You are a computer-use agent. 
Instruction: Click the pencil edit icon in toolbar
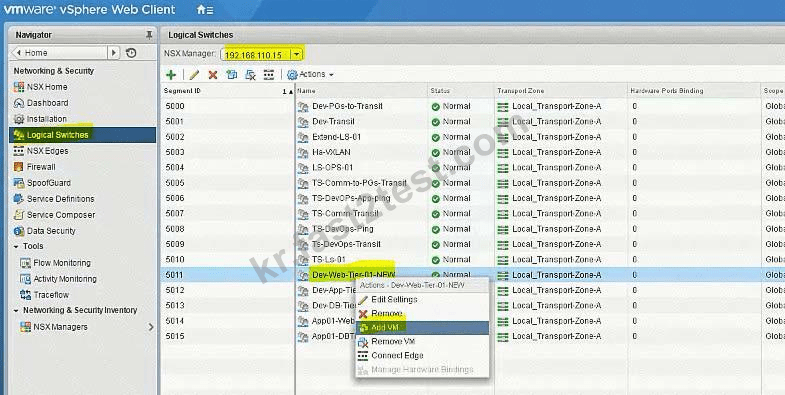tap(194, 75)
